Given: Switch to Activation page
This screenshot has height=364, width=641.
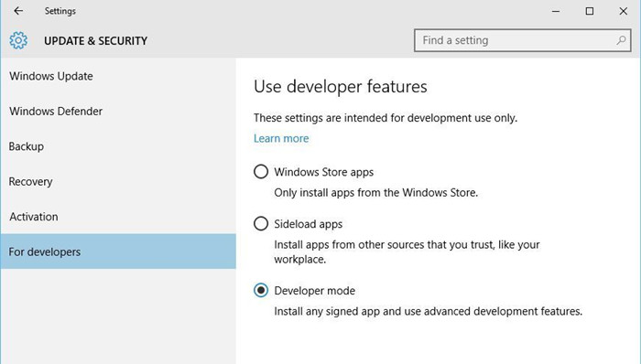Looking at the screenshot, I should (118, 217).
